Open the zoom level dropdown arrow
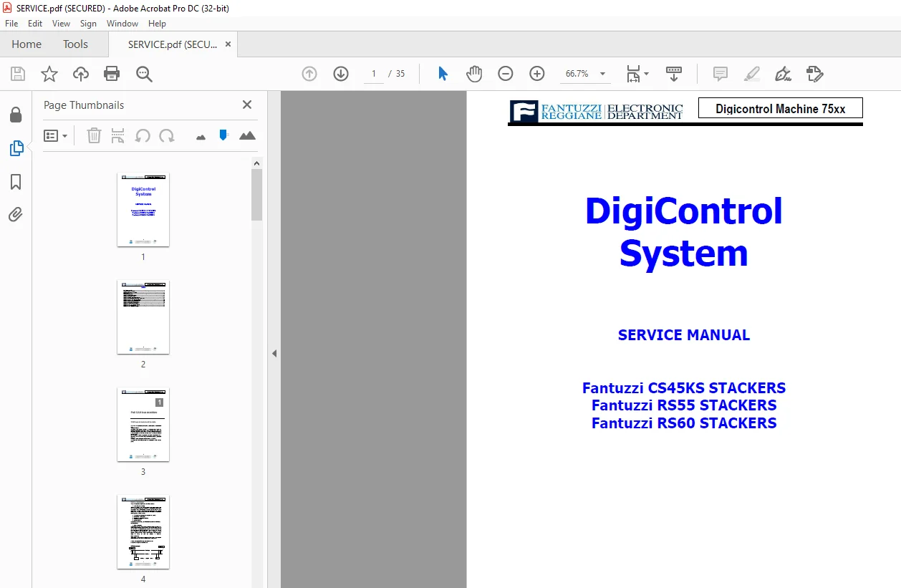 click(602, 74)
